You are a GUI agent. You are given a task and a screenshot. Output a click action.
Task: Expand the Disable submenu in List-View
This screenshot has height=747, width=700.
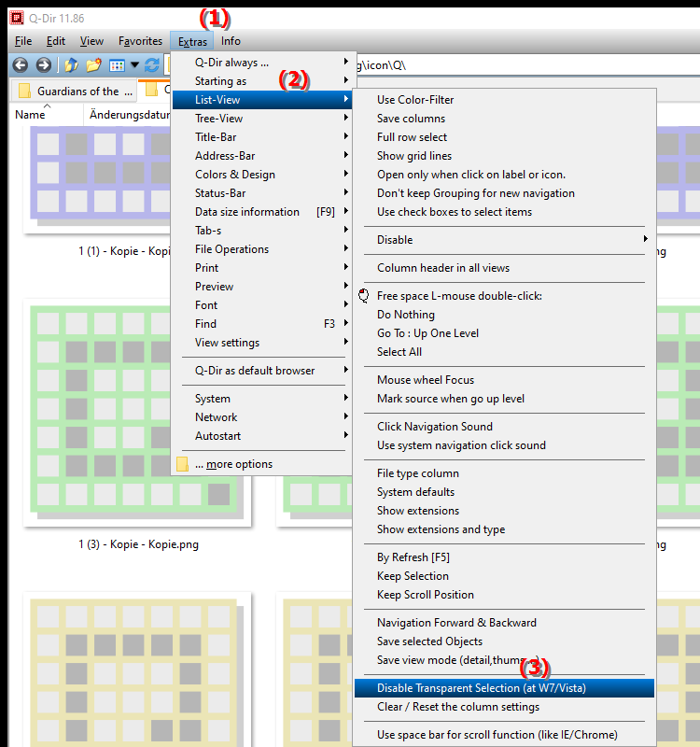[x=504, y=240]
